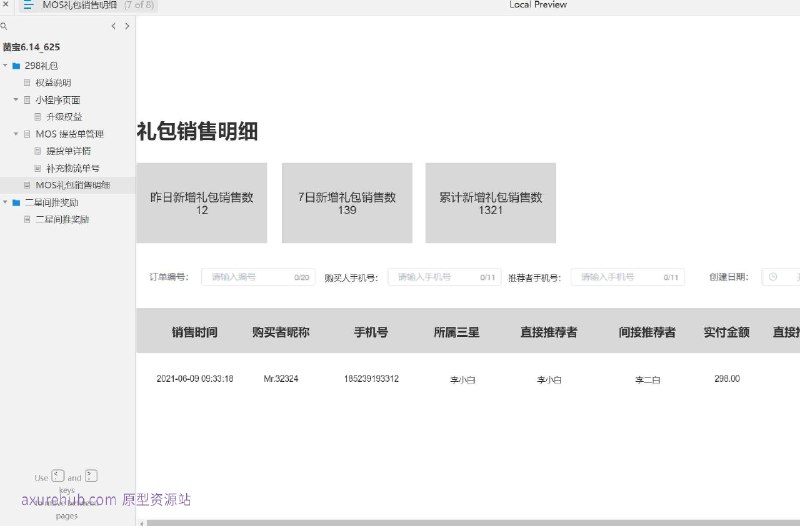Image resolution: width=800 pixels, height=526 pixels.
Task: Toggle the sitemap hamburger menu icon
Action: (x=28, y=5)
